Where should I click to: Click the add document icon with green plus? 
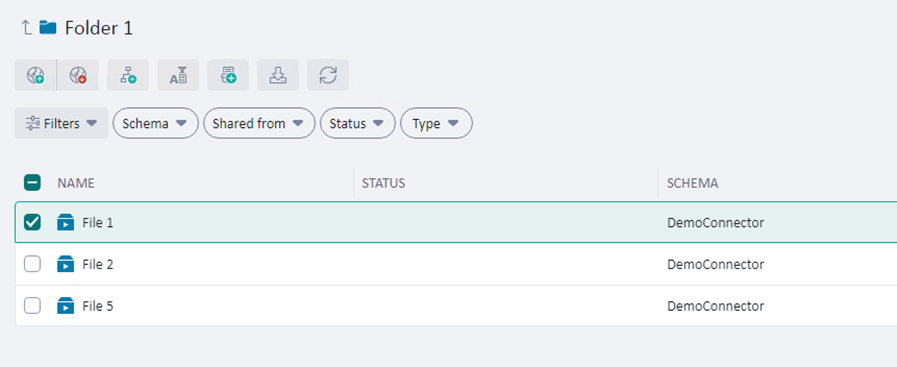click(x=228, y=75)
